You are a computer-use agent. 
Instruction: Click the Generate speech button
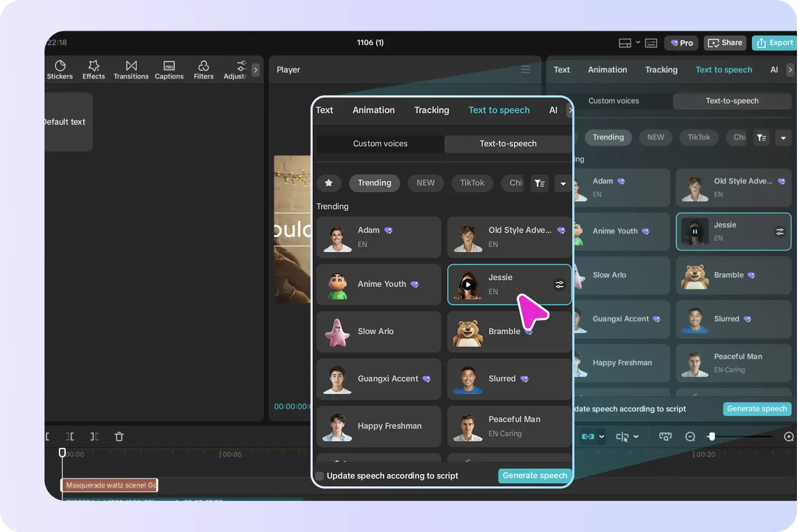pos(534,475)
